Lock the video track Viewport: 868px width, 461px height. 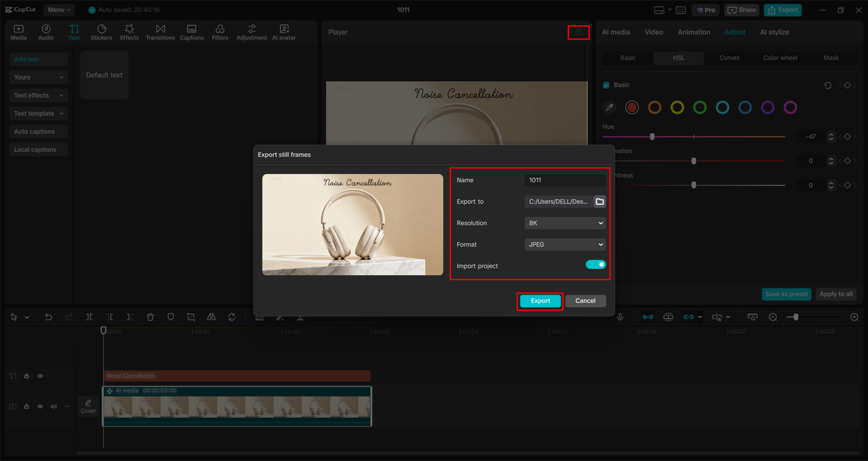tap(26, 406)
